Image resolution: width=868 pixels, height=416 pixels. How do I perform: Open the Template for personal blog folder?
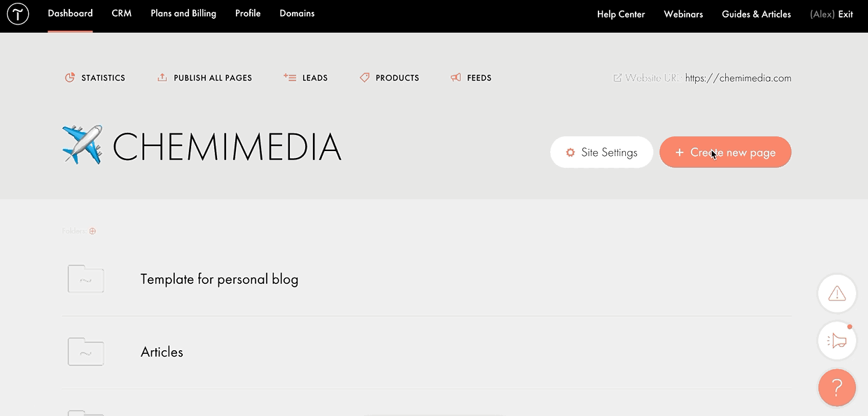pos(219,280)
